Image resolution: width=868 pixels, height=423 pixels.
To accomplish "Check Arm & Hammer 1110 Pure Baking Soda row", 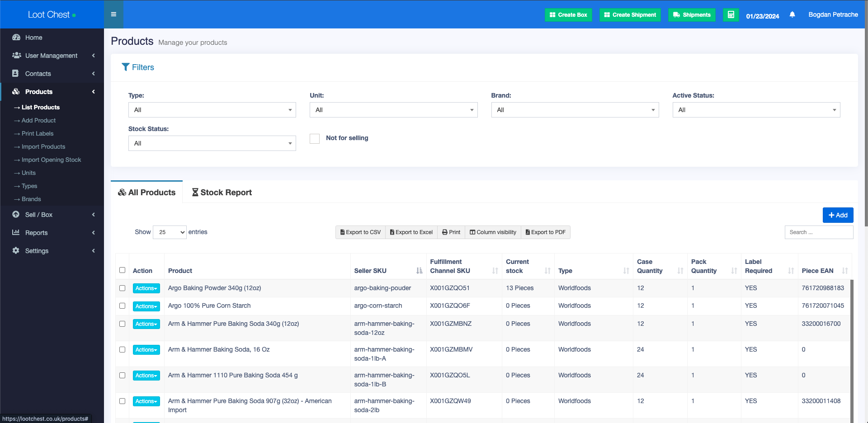I will point(122,375).
